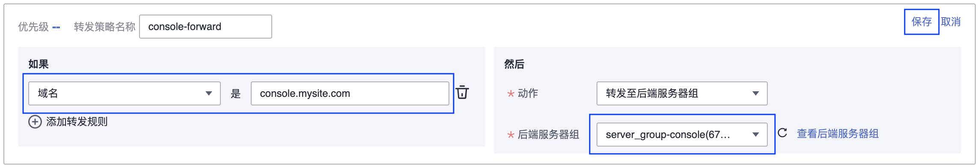This screenshot has height=168, width=980.
Task: Click the 如果 section heading
Action: 39,64
